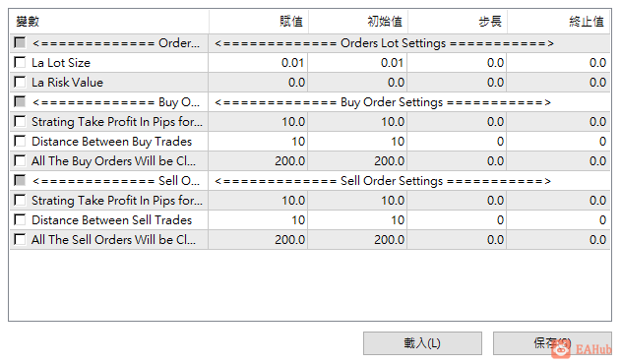This screenshot has height=364, width=621.
Task: Click the 終止值 column header
Action: click(x=559, y=22)
